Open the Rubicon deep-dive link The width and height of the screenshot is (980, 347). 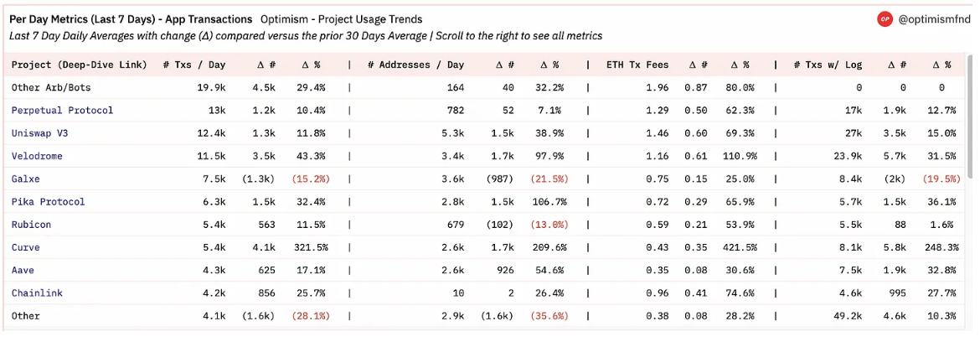[31, 225]
